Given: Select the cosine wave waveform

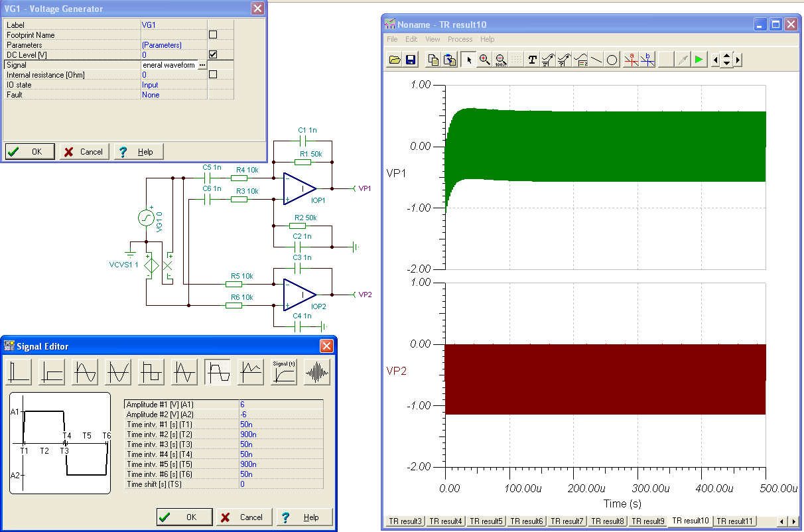Looking at the screenshot, I should [118, 372].
